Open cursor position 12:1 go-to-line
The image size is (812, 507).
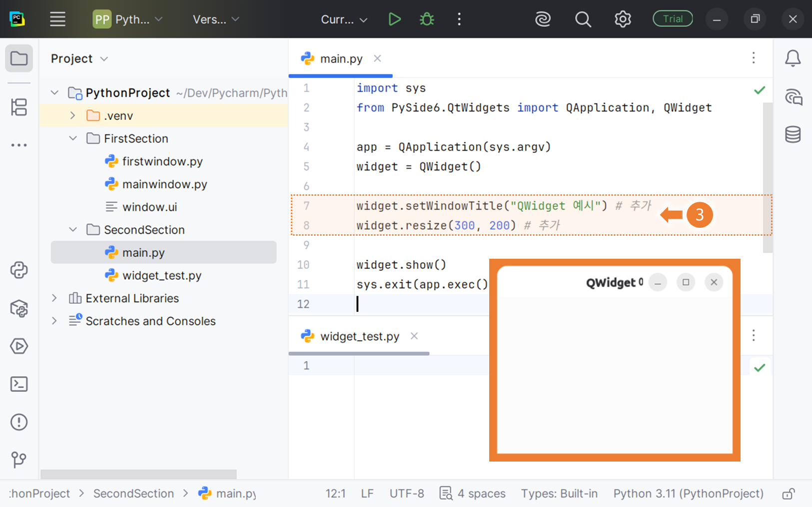coord(335,494)
